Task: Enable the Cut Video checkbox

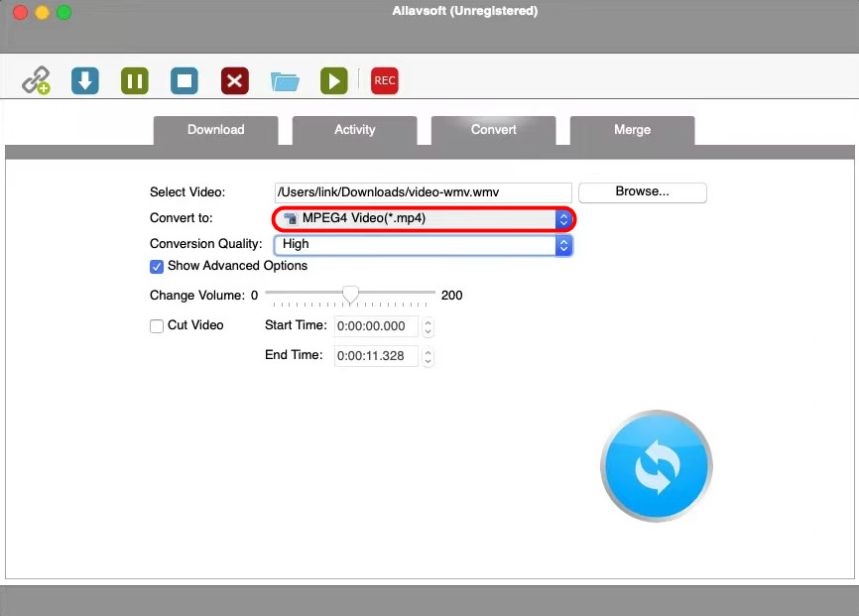Action: [x=157, y=325]
